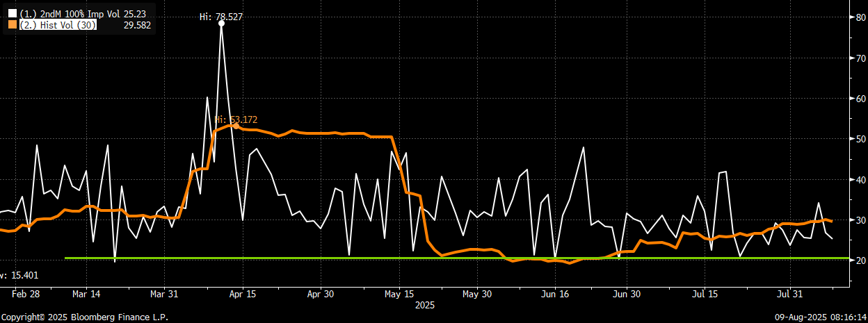Click the 70 value on price axis
The width and height of the screenshot is (868, 323).
[860, 58]
